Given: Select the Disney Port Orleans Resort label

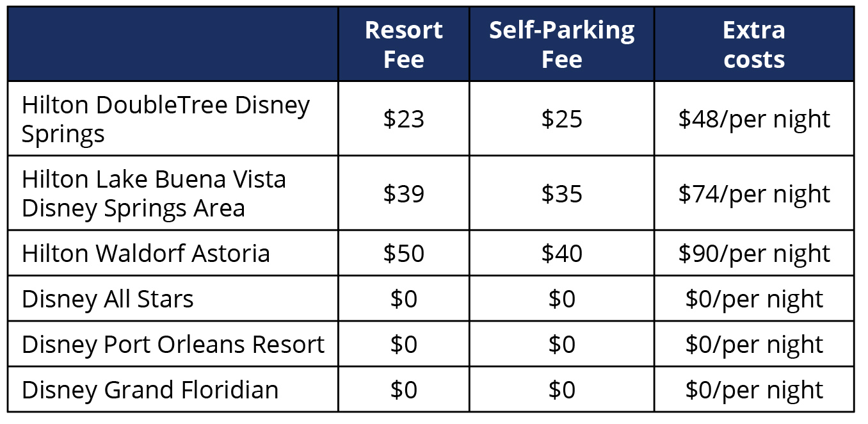Looking at the screenshot, I should coord(173,345).
